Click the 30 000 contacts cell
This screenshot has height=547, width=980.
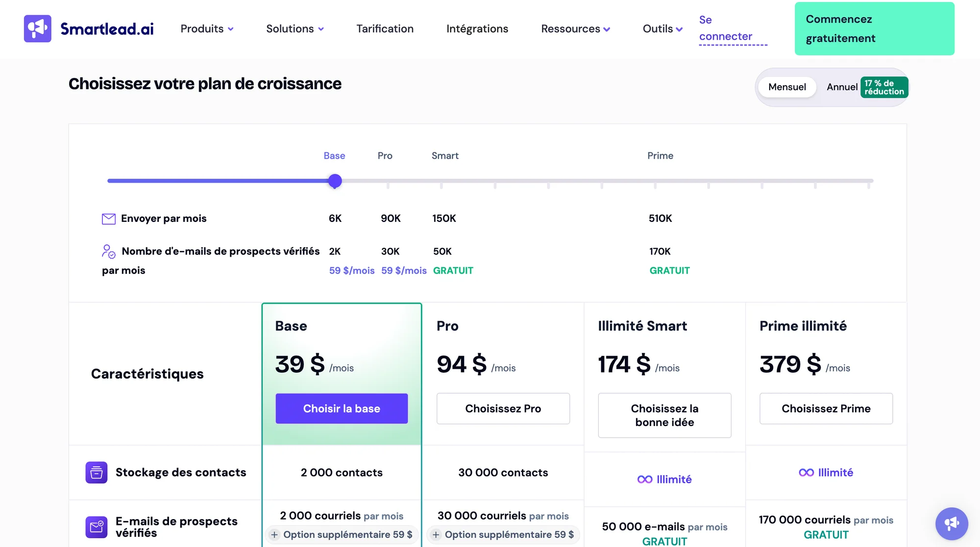tap(503, 473)
